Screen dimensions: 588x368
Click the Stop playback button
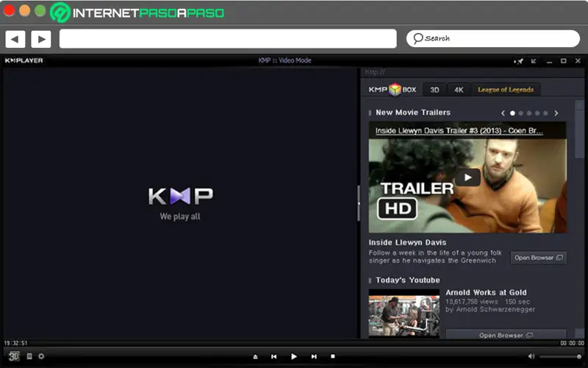(x=333, y=356)
